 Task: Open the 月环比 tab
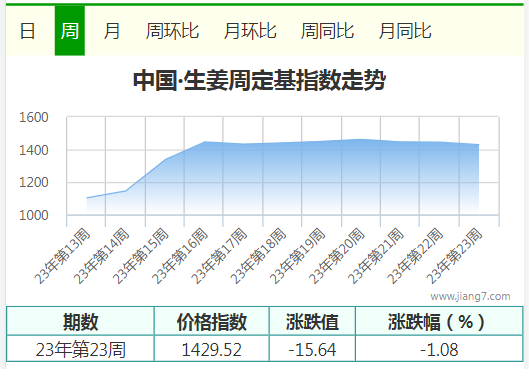[250, 31]
